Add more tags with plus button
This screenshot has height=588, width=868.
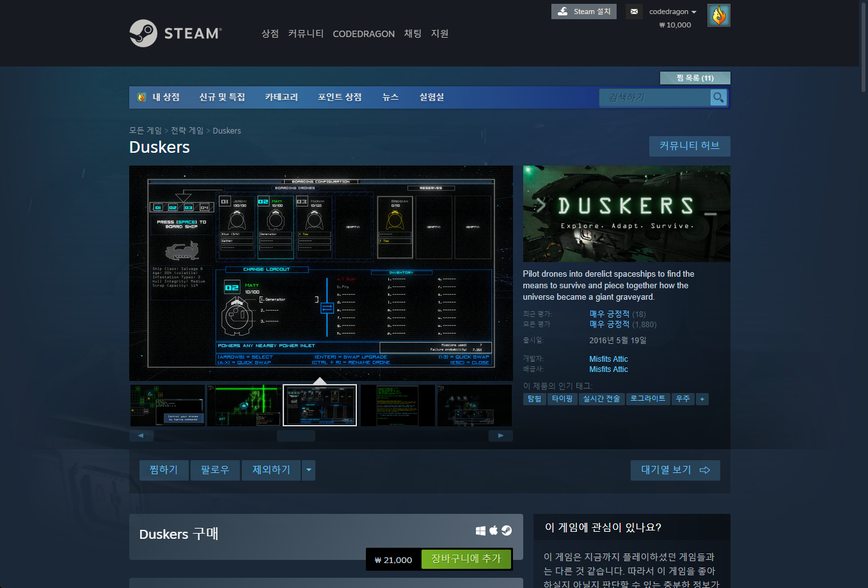(x=702, y=399)
